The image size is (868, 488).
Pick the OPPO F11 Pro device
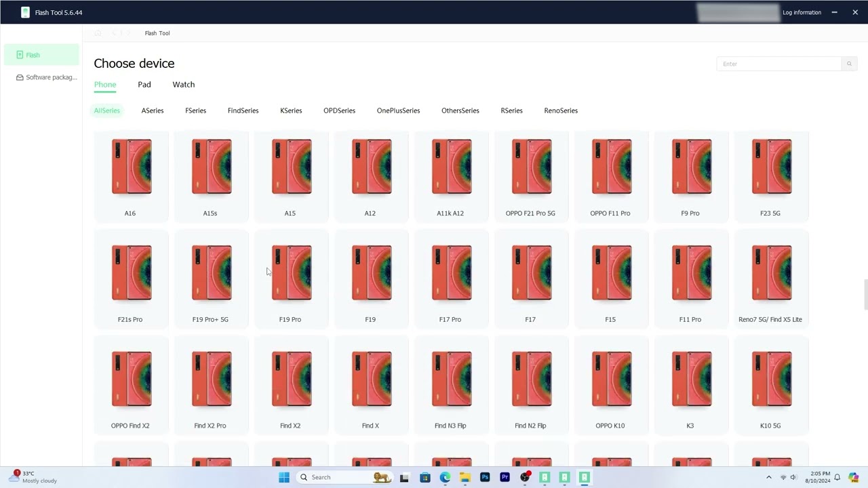(611, 176)
